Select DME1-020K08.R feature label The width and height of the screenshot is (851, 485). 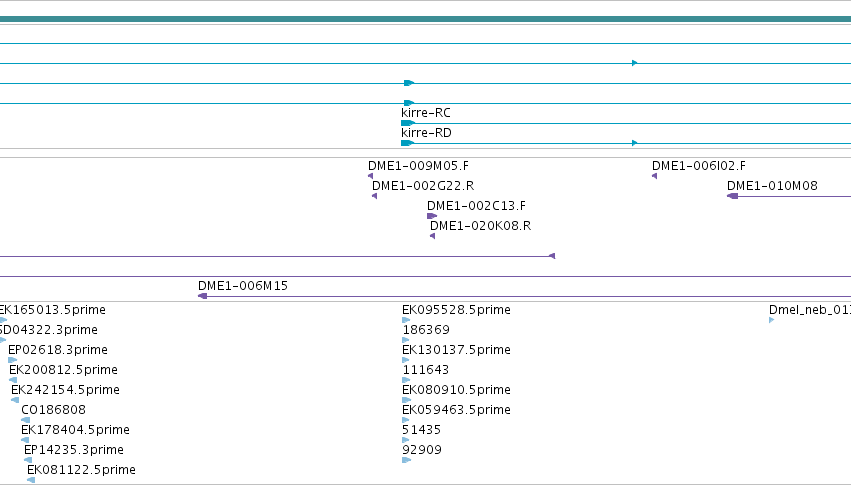coord(480,226)
